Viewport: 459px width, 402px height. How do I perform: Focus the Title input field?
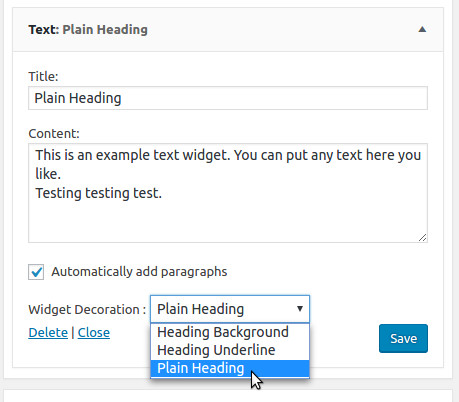click(x=228, y=98)
